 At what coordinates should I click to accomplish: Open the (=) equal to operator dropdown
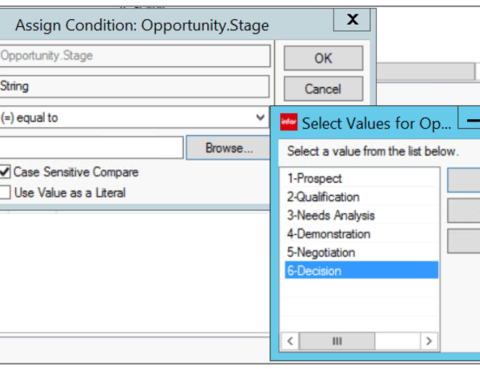134,118
